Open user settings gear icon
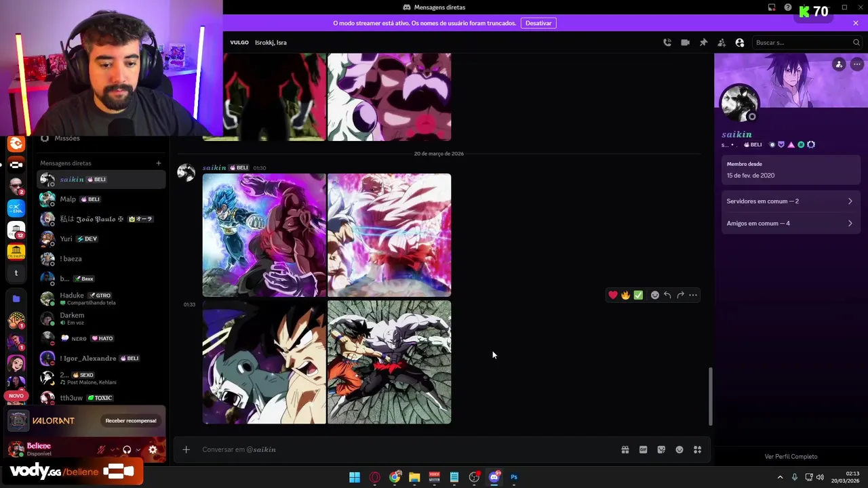This screenshot has width=868, height=488. 153,449
